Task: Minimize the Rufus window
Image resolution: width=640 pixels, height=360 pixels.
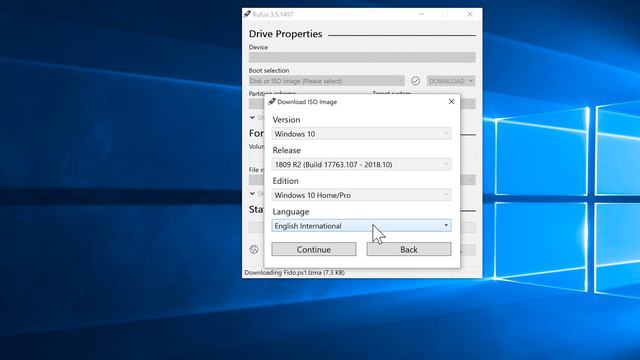Action: [x=421, y=14]
